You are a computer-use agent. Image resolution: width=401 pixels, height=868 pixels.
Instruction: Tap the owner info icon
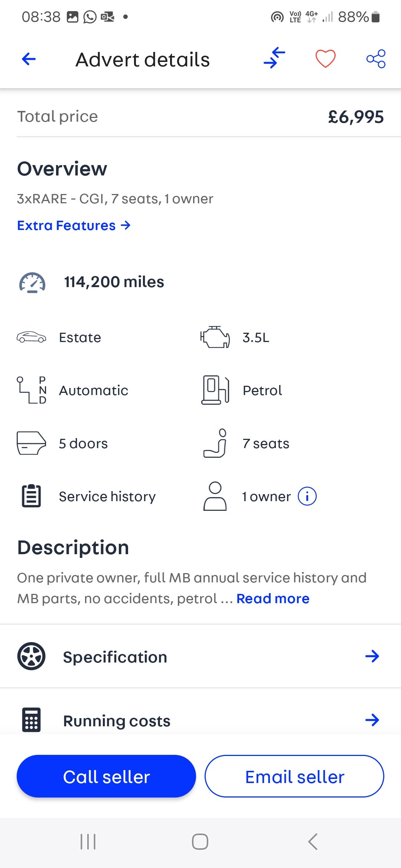pos(307,496)
